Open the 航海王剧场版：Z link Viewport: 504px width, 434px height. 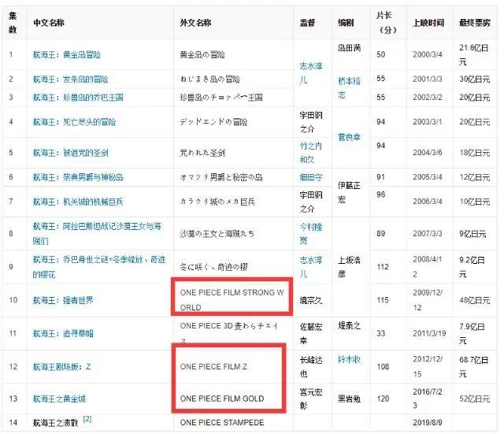coord(61,367)
